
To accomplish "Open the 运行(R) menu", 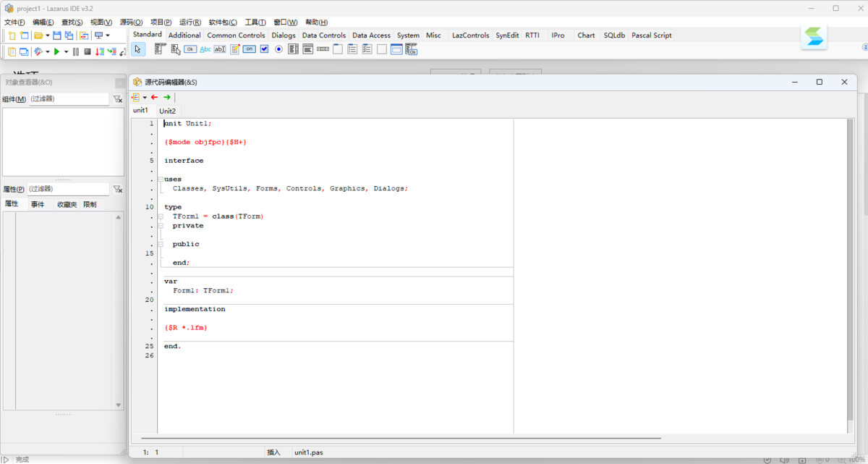I will click(190, 22).
